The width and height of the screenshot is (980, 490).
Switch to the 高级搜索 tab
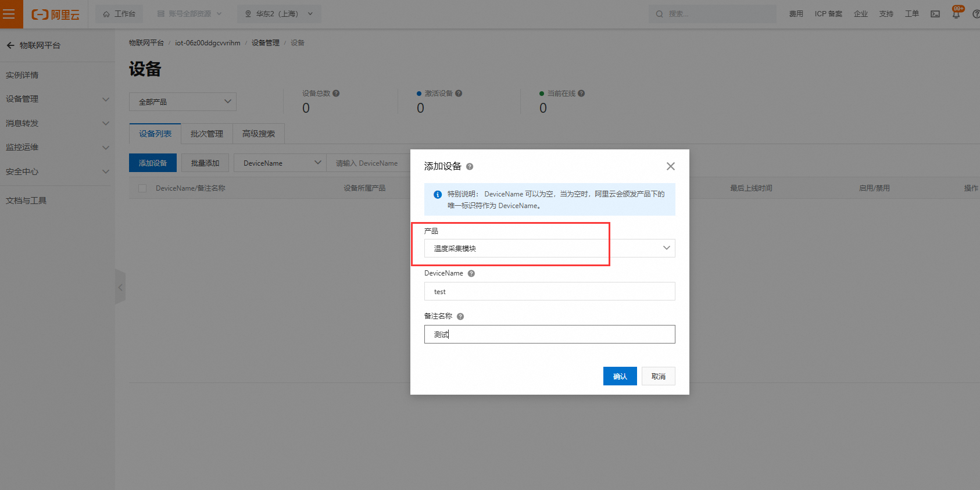tap(259, 134)
